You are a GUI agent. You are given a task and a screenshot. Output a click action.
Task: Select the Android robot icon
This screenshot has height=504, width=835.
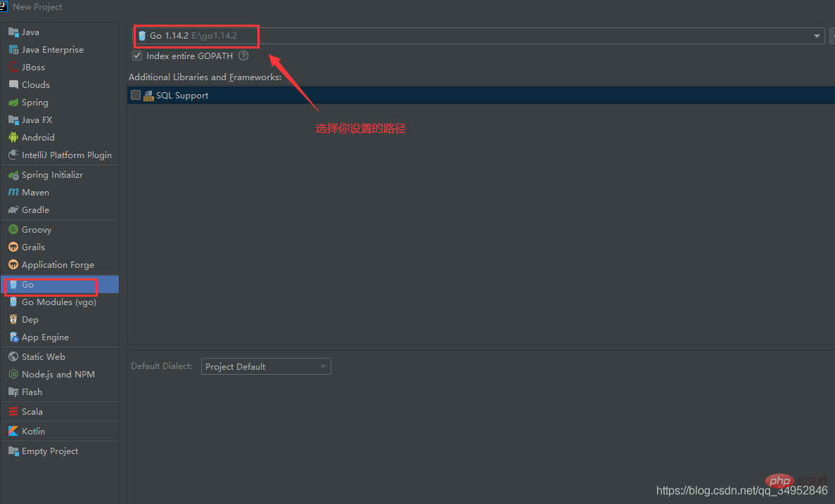click(x=13, y=137)
